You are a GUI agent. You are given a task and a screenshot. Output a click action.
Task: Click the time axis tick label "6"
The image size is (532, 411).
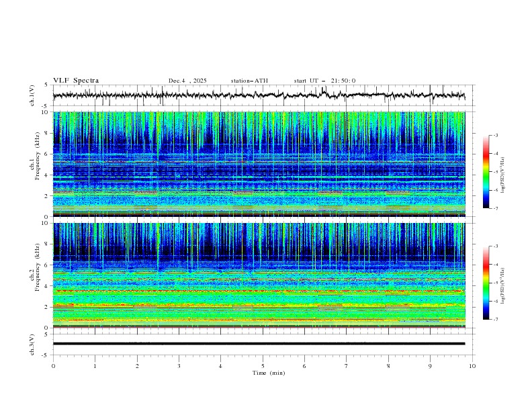click(x=304, y=366)
